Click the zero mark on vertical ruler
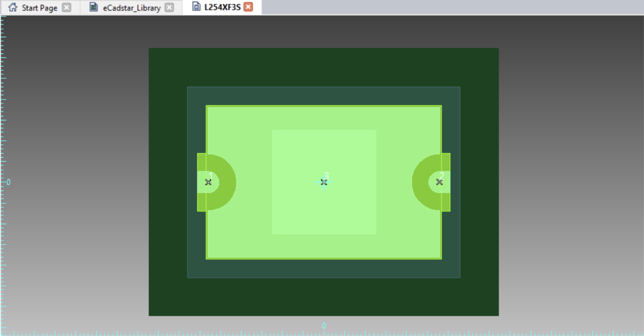This screenshot has width=644, height=336. 8,182
